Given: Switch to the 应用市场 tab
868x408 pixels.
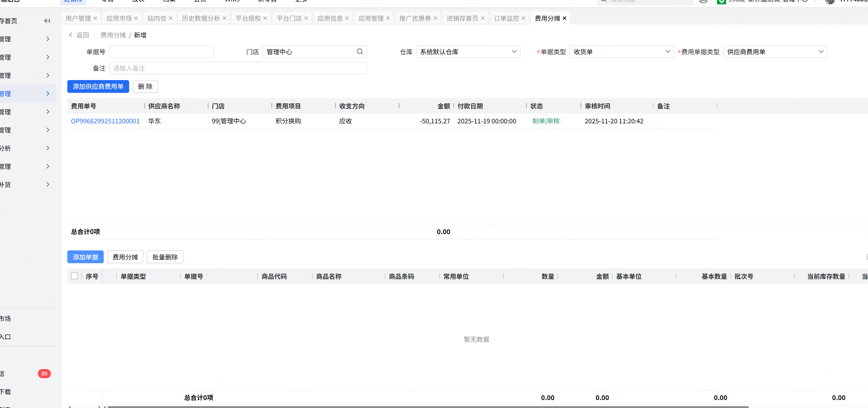Looking at the screenshot, I should [x=119, y=18].
